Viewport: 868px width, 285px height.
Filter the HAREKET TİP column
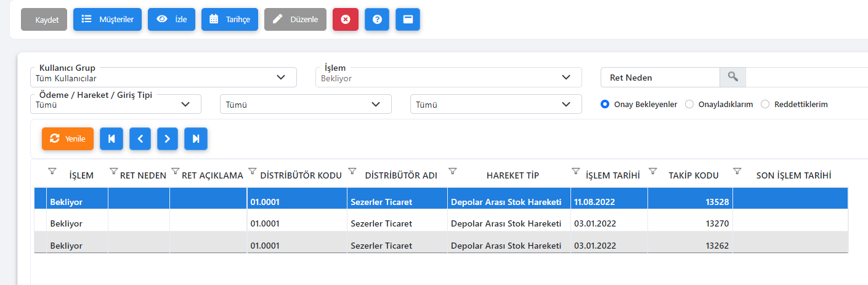[x=453, y=171]
